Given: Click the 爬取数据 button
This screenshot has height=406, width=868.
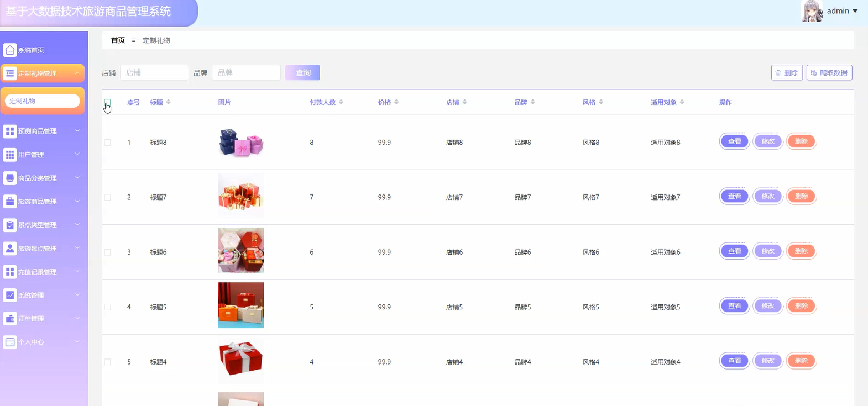Looking at the screenshot, I should tap(829, 72).
